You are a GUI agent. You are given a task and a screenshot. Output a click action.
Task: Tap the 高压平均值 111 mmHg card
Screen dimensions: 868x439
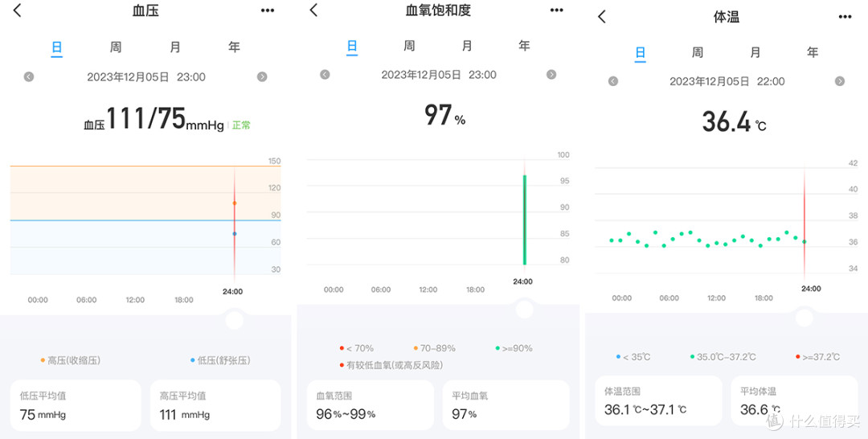(x=215, y=405)
